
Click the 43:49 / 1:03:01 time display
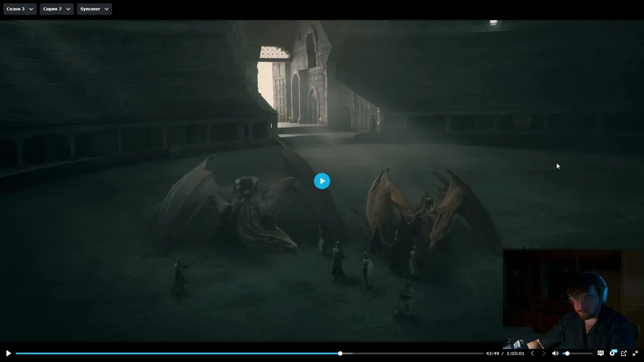(505, 353)
